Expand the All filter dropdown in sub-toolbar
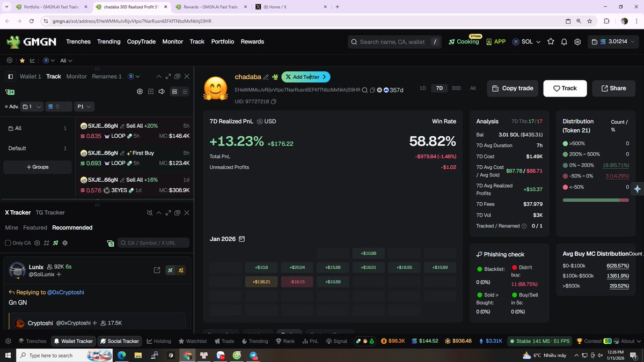Viewport: 644px width, 362px height. (x=66, y=61)
